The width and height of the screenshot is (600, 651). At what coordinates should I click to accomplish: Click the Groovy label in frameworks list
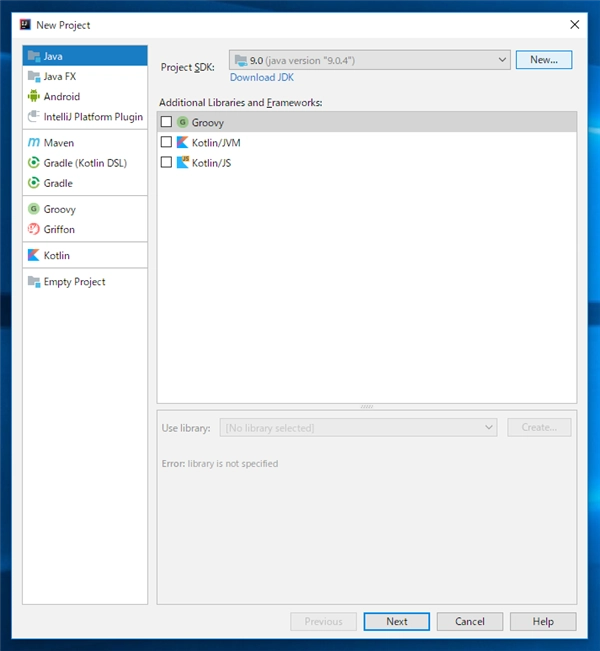click(208, 122)
